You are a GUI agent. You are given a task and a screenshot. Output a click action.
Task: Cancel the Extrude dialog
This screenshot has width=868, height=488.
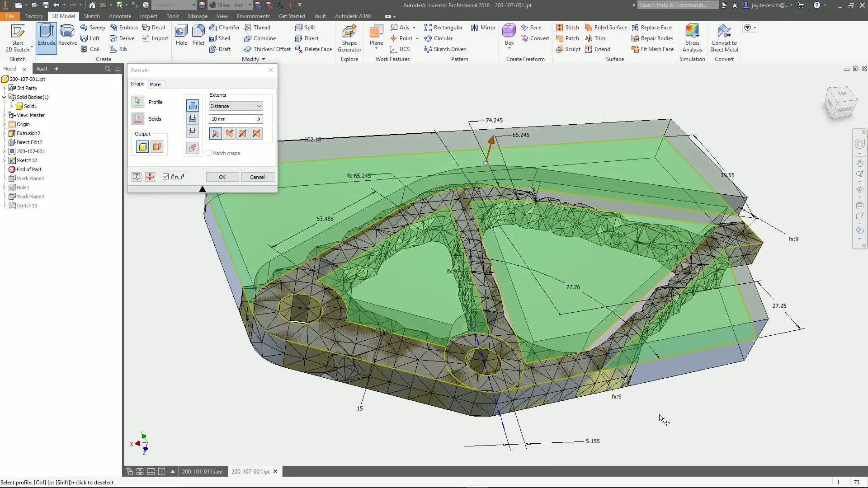257,177
